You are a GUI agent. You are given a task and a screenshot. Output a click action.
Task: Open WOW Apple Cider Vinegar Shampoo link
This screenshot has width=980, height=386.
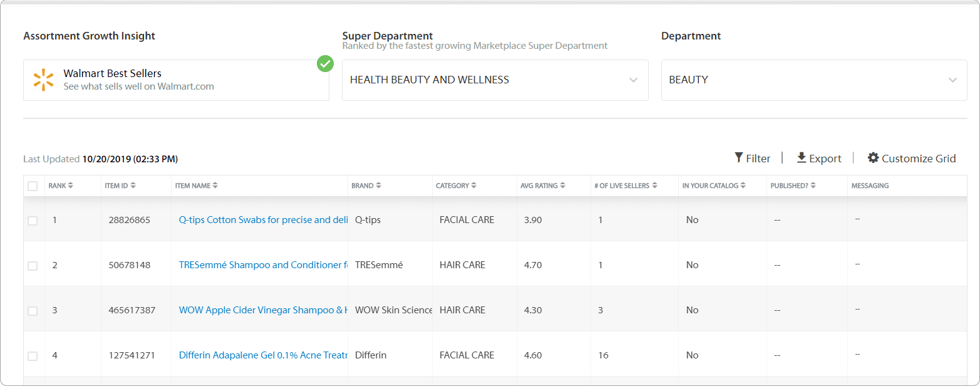point(263,310)
